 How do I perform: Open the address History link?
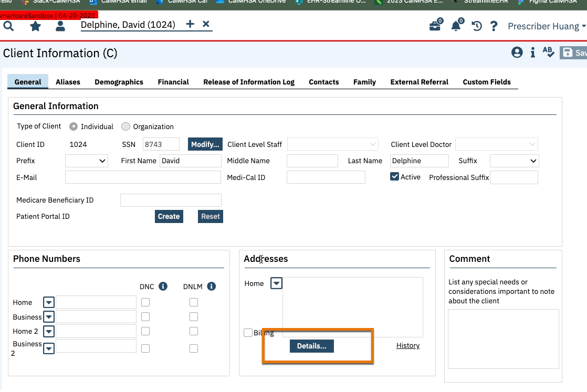tap(408, 346)
